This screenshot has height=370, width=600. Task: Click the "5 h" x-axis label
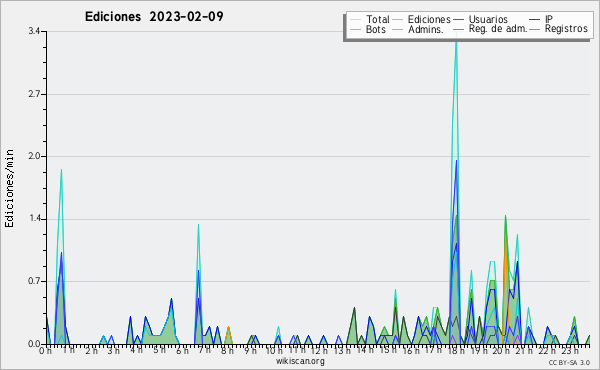(159, 350)
